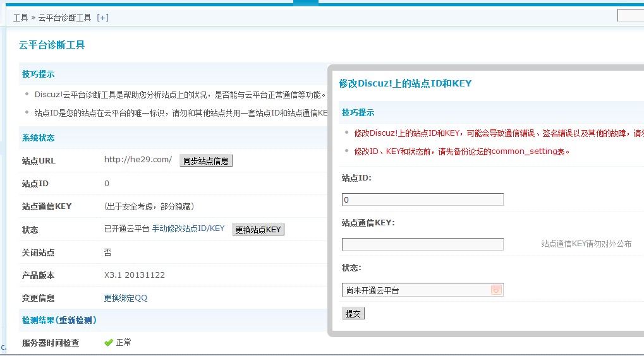Viewport: 644px width, 356px height.
Task: Click the site URL http://he29.com/
Action: coord(138,160)
